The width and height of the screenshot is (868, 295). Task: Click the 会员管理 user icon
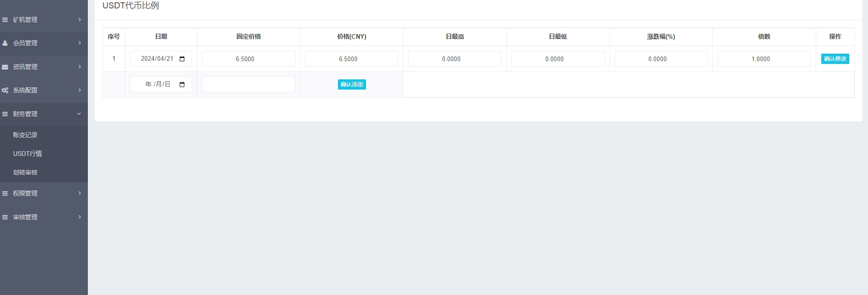[5, 43]
